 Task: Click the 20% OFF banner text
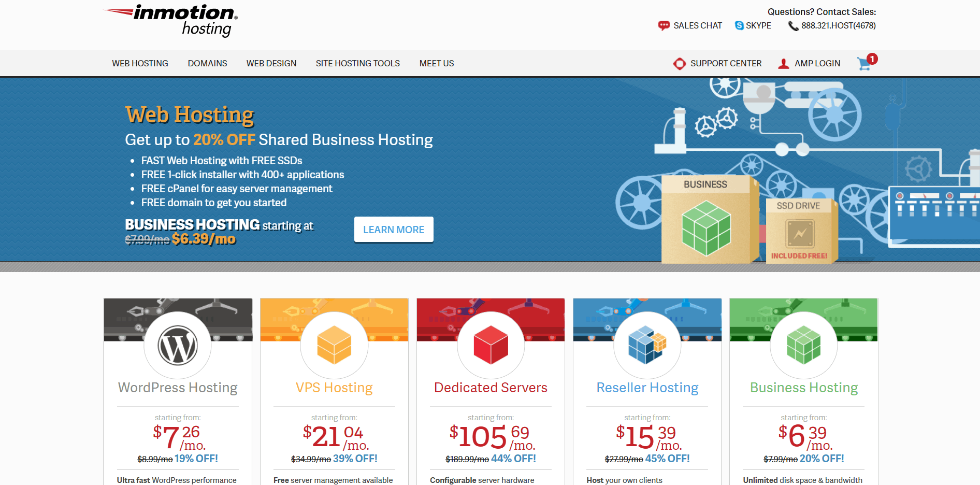(224, 139)
